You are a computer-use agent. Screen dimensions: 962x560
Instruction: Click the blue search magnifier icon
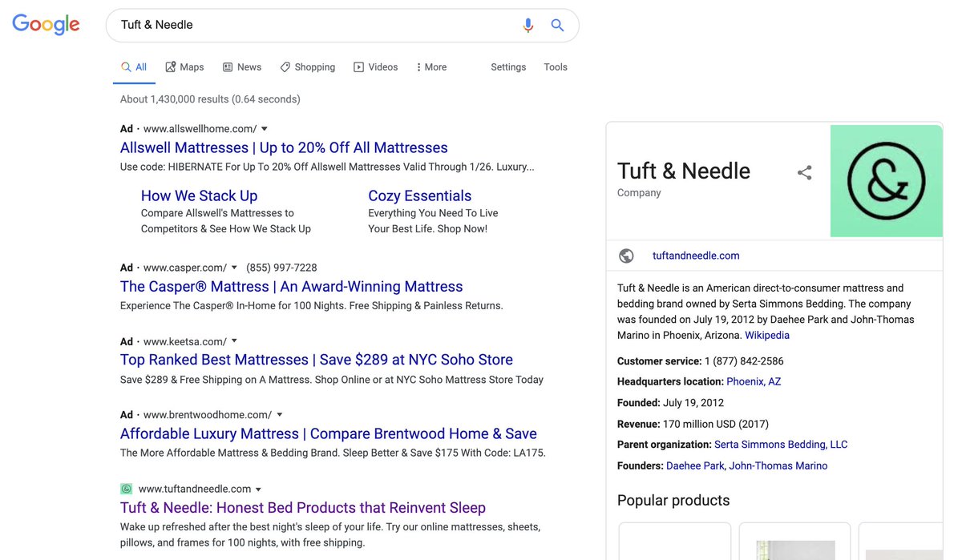point(558,26)
